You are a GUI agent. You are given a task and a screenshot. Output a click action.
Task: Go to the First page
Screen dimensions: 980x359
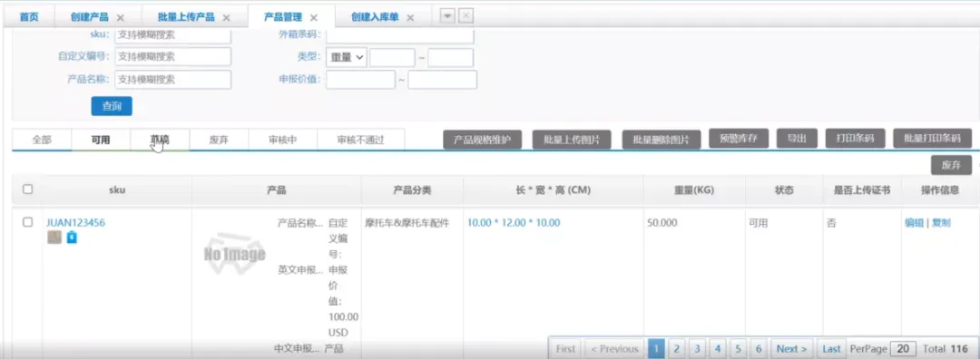(x=565, y=348)
